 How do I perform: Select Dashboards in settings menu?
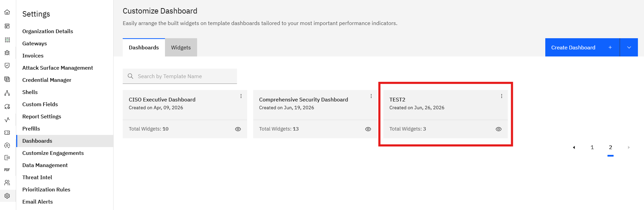[65, 141]
